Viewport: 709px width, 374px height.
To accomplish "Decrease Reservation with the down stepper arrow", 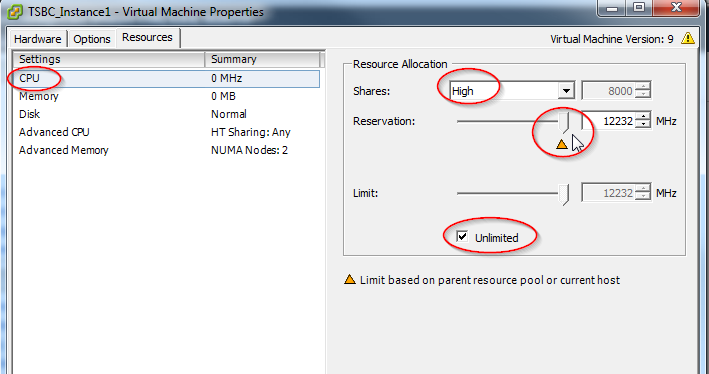I will (x=643, y=125).
